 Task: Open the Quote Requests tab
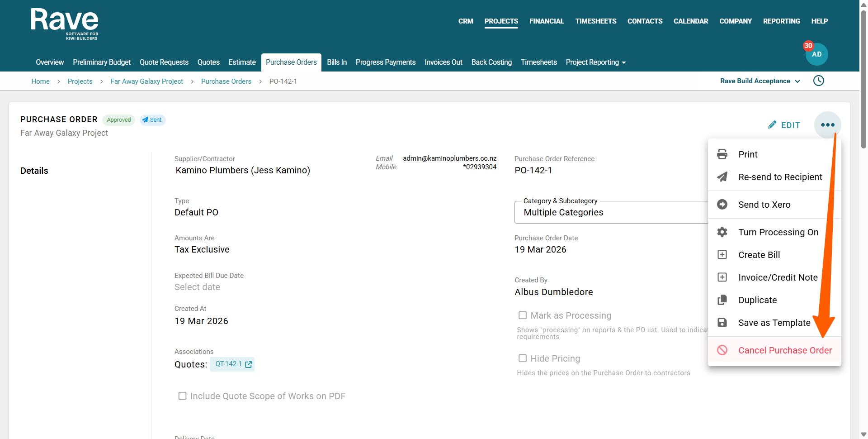pos(164,62)
